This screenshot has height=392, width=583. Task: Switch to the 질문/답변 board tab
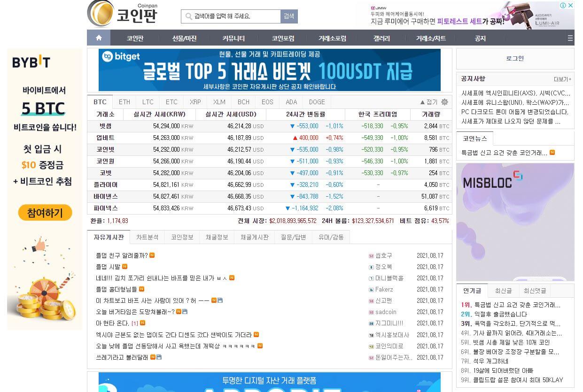(294, 238)
